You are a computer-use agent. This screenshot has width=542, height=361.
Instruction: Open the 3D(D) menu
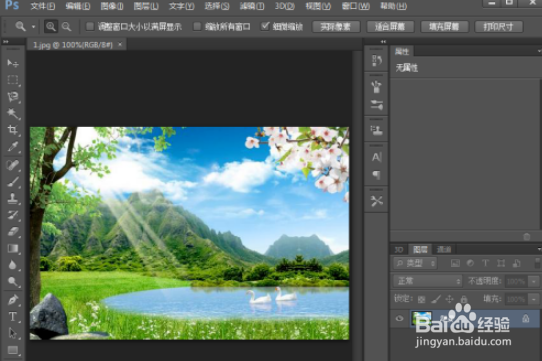click(x=285, y=6)
